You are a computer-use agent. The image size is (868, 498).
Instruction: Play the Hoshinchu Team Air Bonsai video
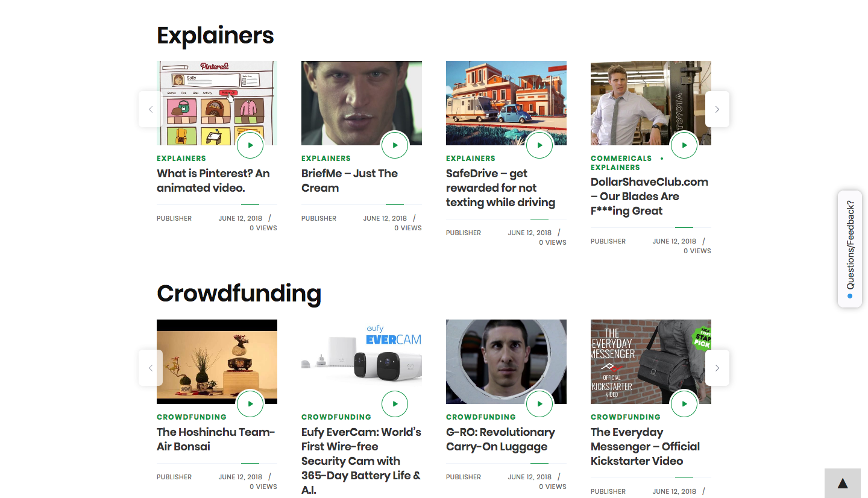(x=250, y=404)
